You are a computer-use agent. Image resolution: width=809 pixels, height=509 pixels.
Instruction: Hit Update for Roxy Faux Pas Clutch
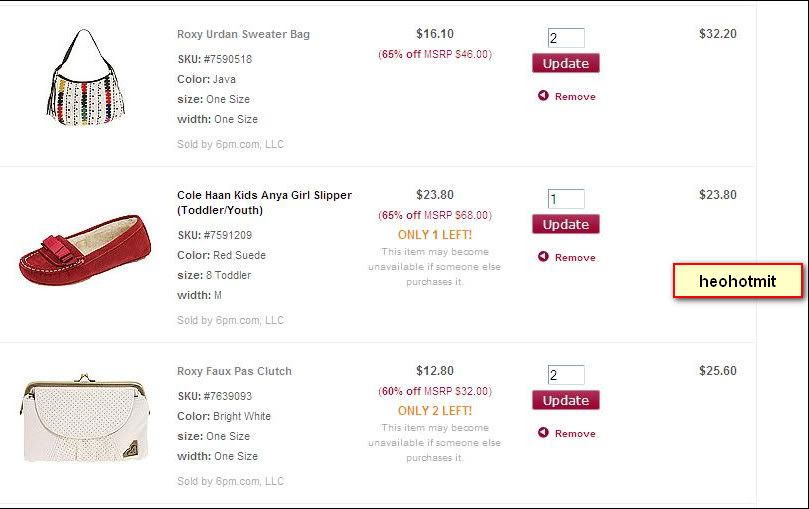tap(565, 400)
